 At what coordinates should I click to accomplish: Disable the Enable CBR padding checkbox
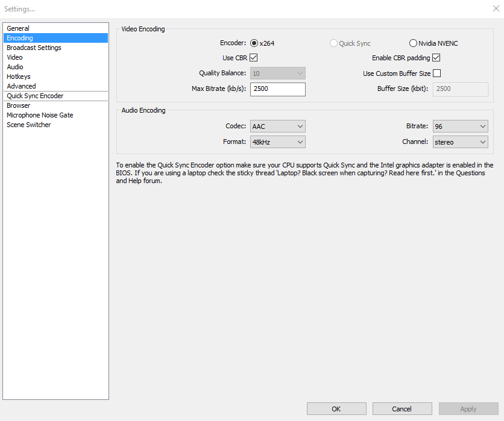point(436,58)
